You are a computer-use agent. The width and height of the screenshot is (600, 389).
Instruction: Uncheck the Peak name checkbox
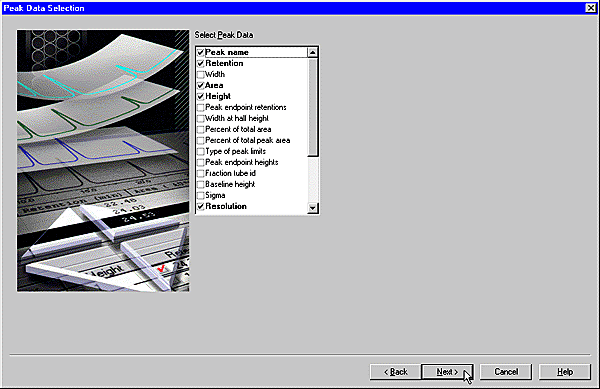(x=201, y=52)
